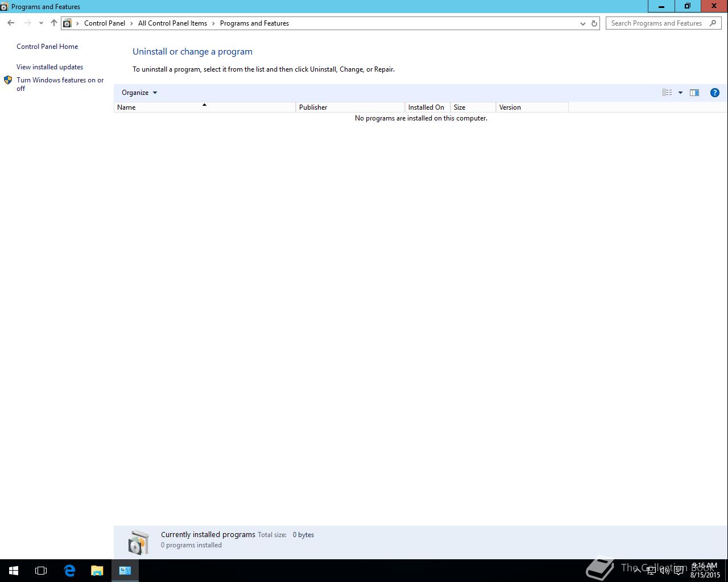Change view using the view icon
The height and width of the screenshot is (582, 728).
(x=667, y=93)
